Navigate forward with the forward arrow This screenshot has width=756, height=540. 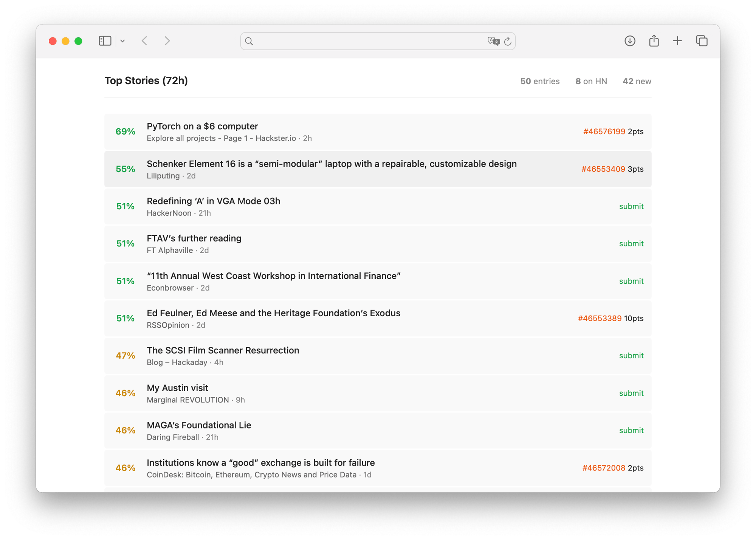[167, 41]
